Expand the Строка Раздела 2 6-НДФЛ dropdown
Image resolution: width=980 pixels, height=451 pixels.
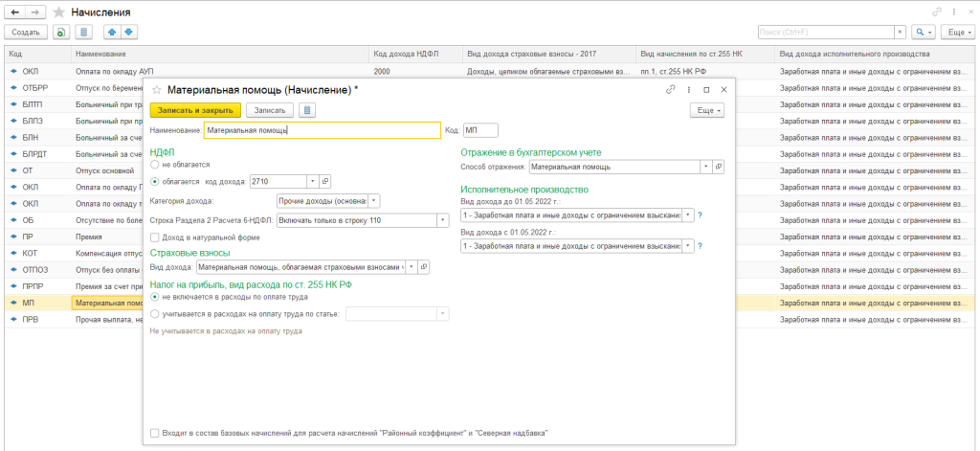442,220
